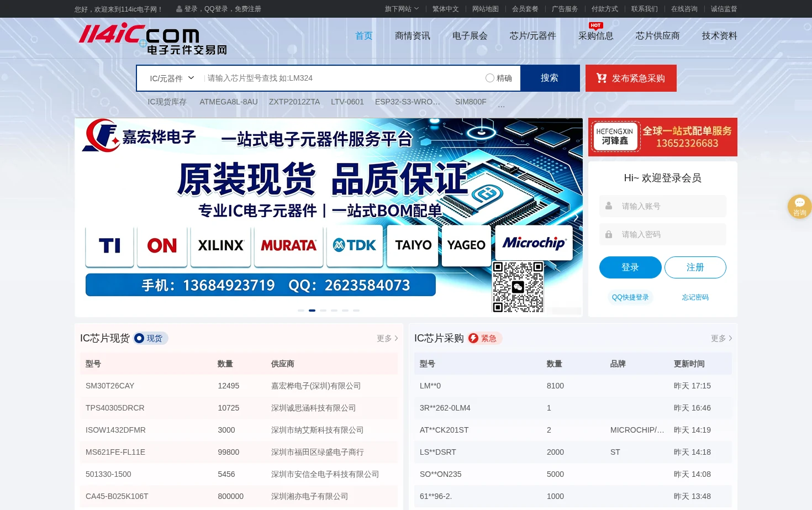Click 诚信监督 in the top bar
This screenshot has height=510, width=812.
click(x=724, y=9)
